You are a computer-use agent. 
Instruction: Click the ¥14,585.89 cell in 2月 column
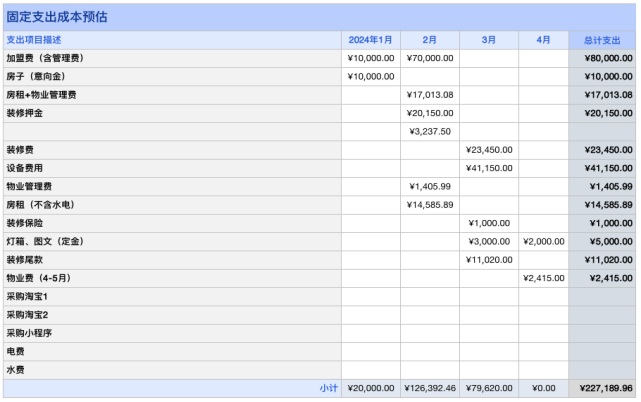click(x=430, y=204)
